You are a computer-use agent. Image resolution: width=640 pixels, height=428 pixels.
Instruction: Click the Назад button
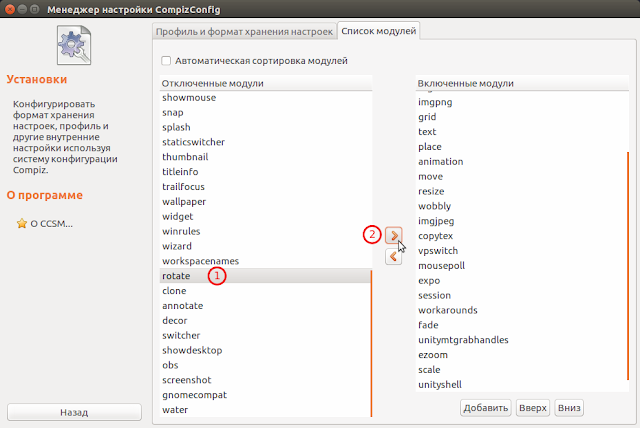point(74,412)
